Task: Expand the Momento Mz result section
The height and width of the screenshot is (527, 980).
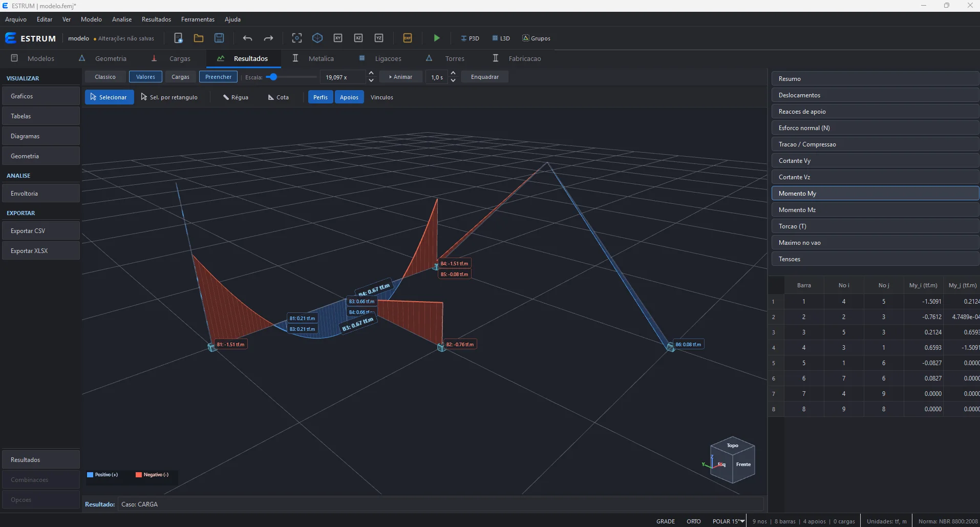Action: (875, 210)
